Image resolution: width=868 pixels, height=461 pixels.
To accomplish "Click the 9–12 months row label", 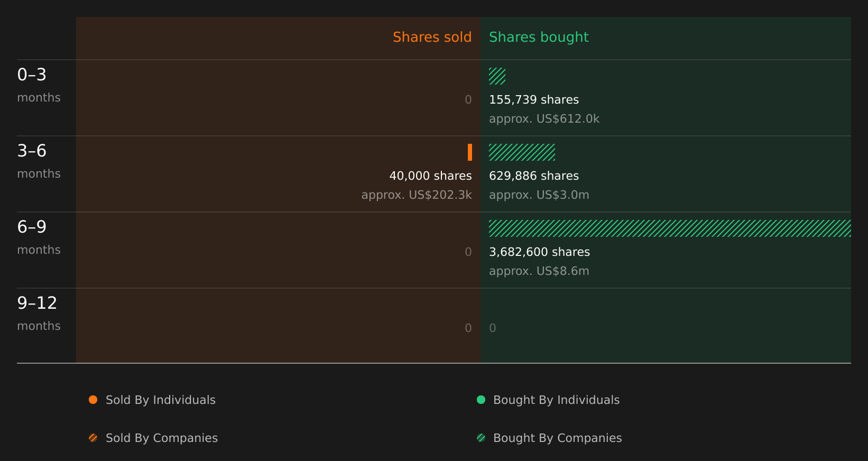I will point(39,313).
